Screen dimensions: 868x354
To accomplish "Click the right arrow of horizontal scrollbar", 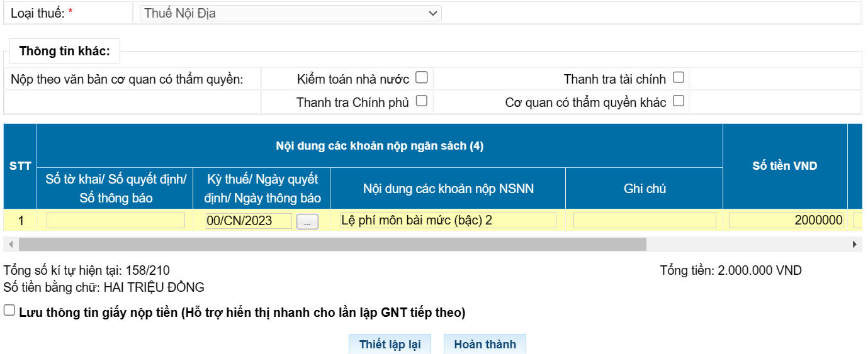I will [x=854, y=244].
